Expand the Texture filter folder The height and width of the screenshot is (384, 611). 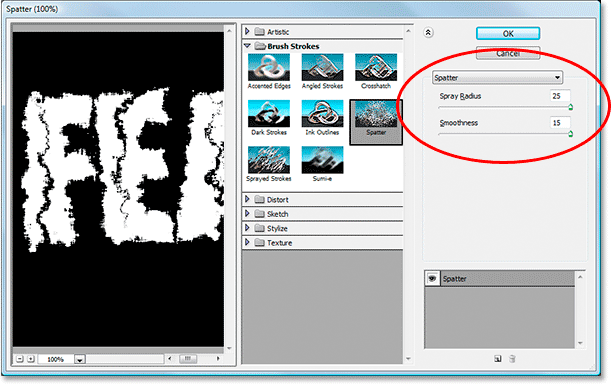tap(247, 242)
